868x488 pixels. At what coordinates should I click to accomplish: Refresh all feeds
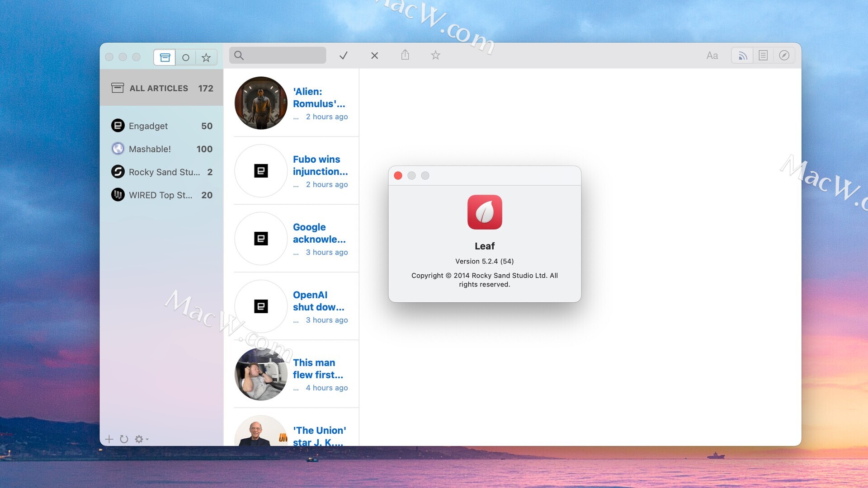point(124,439)
